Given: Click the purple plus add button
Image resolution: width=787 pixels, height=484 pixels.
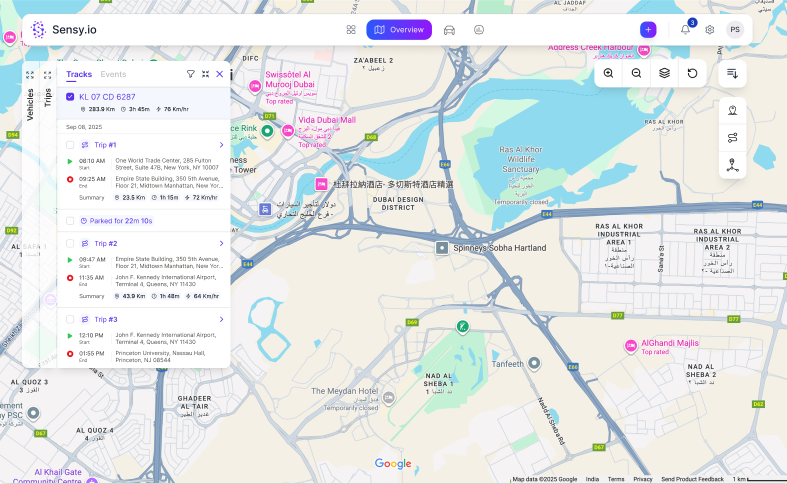Looking at the screenshot, I should point(648,30).
